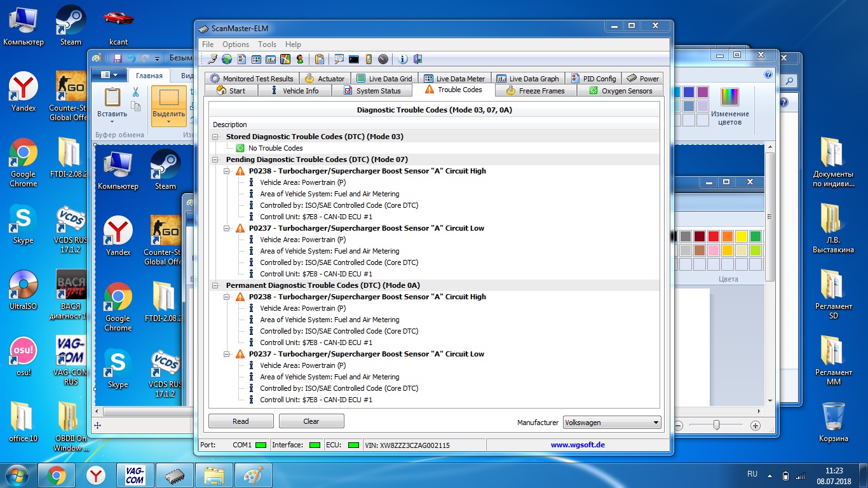This screenshot has height=488, width=868.
Task: Open the Options menu
Action: [x=235, y=44]
